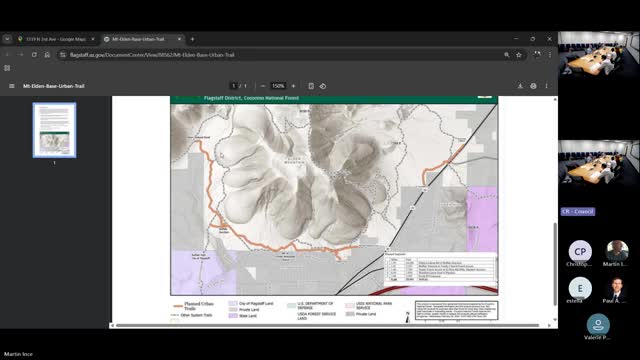Select the CP participant avatar
The image size is (640, 360).
click(580, 251)
